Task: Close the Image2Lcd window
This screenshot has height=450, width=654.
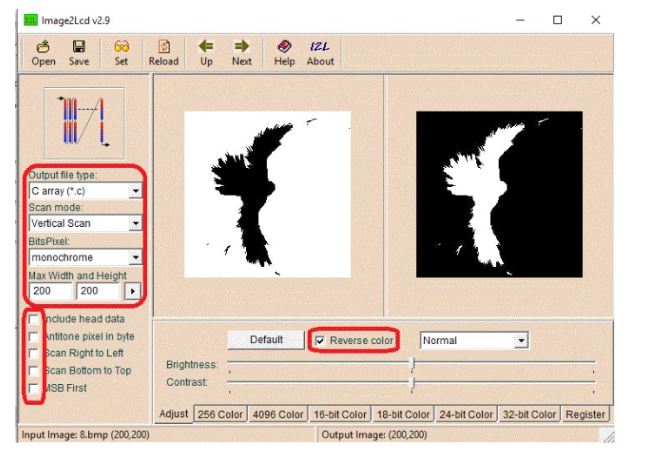Action: (x=596, y=20)
